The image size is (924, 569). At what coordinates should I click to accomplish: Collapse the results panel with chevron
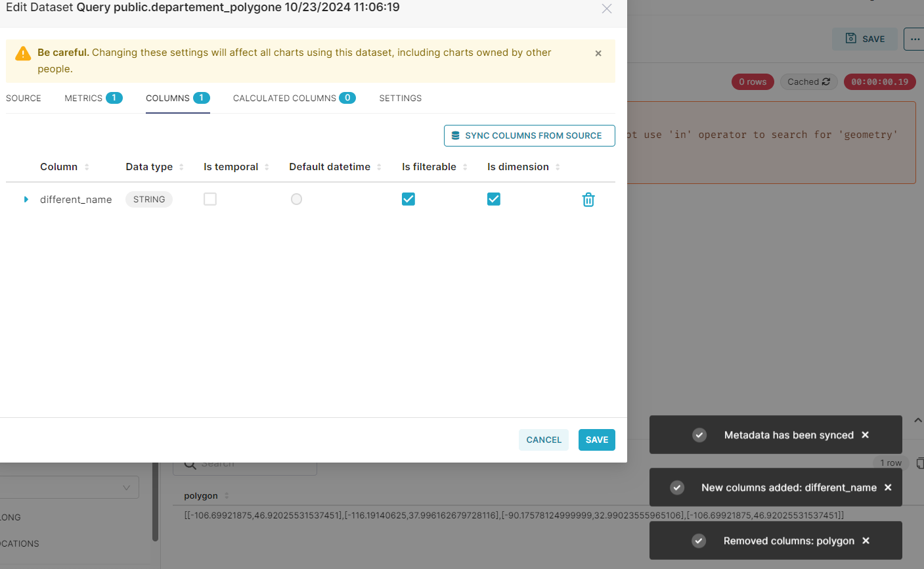(x=918, y=420)
